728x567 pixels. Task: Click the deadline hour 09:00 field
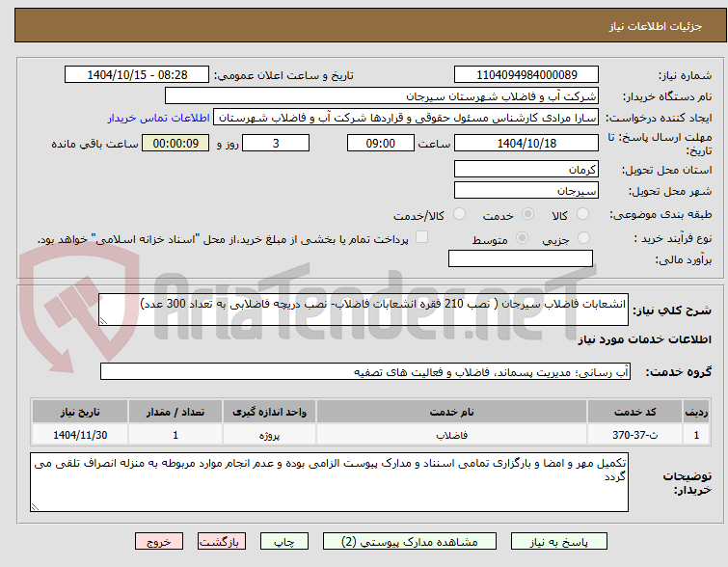381,143
